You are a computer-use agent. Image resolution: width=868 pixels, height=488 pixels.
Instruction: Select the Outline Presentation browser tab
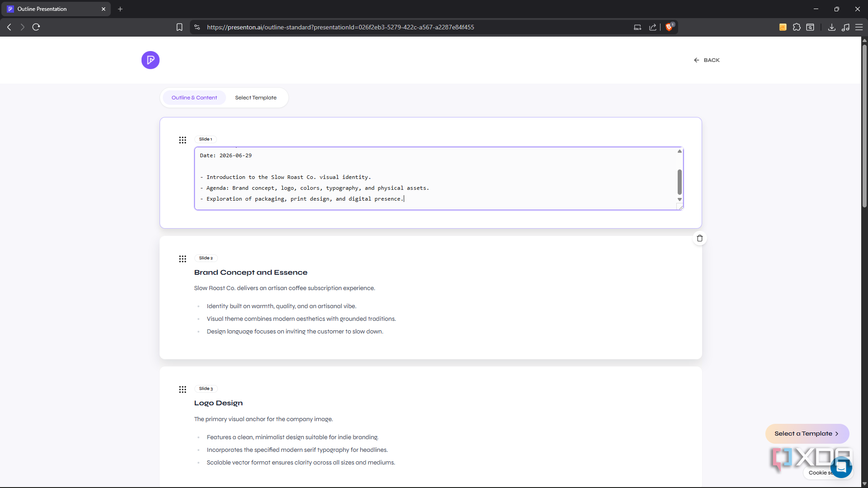(57, 9)
